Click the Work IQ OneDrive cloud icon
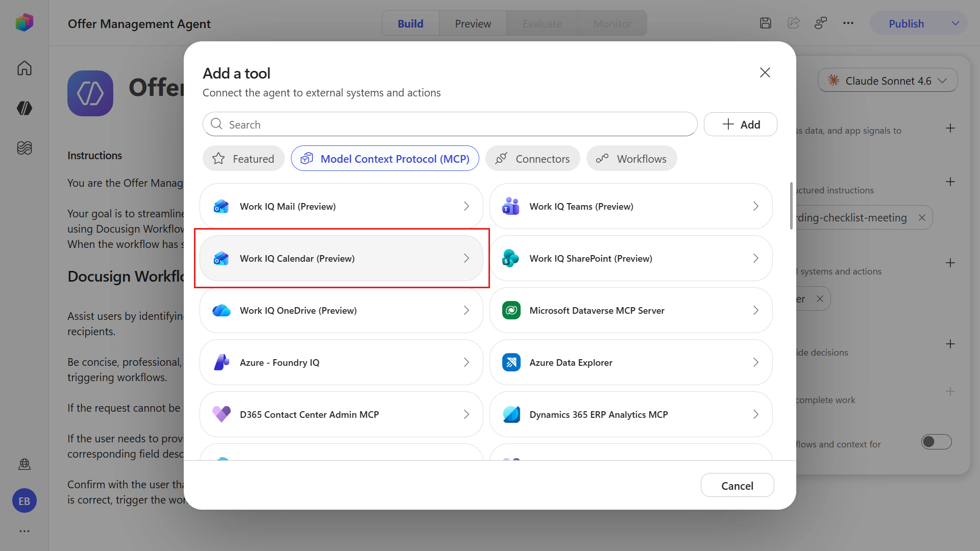 click(x=222, y=310)
